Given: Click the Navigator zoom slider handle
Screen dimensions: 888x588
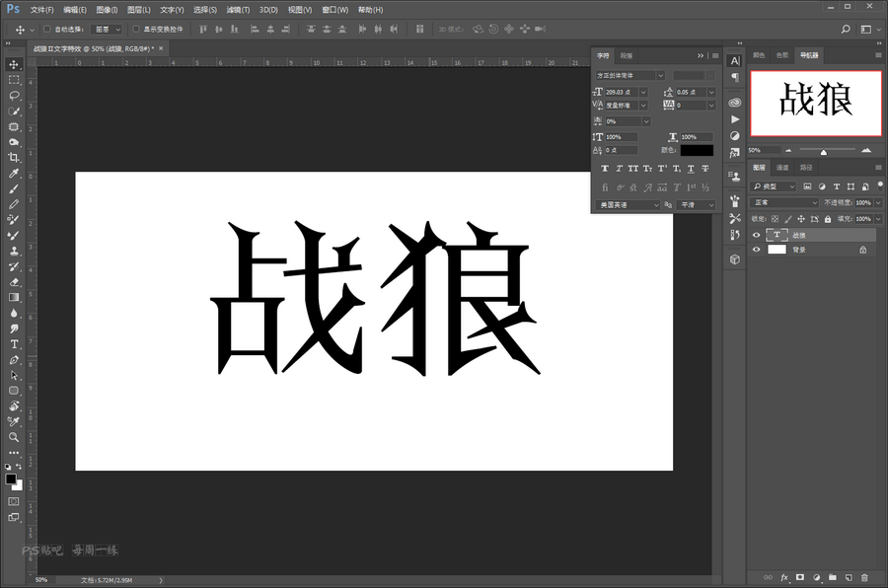Looking at the screenshot, I should 824,152.
